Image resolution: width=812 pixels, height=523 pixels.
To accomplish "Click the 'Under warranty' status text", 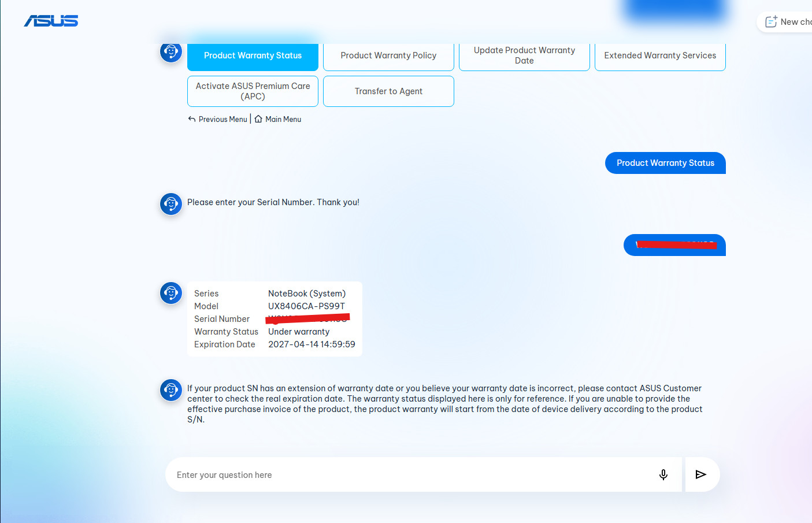I will click(x=299, y=332).
